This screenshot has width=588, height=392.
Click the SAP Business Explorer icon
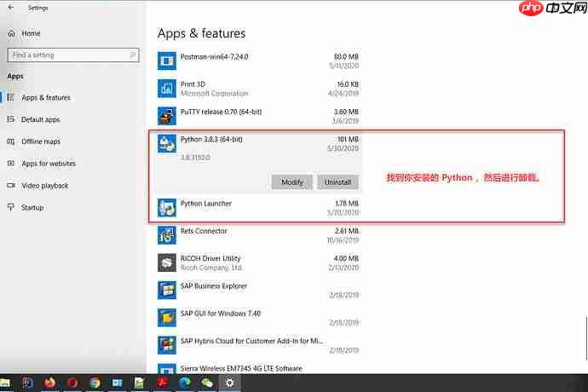(x=167, y=290)
